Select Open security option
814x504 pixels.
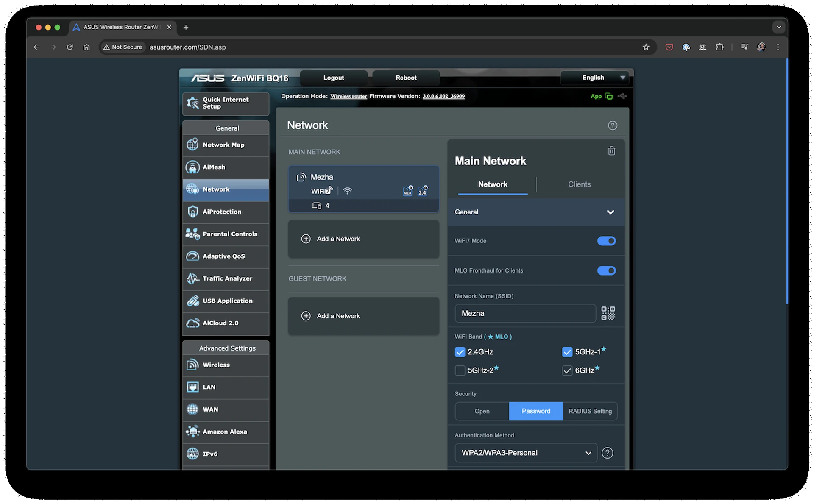482,411
